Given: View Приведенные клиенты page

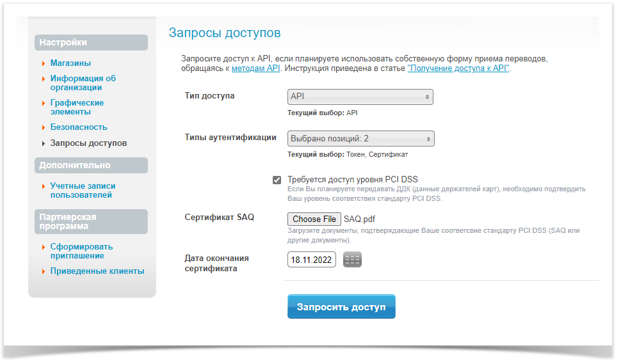Looking at the screenshot, I should click(97, 271).
